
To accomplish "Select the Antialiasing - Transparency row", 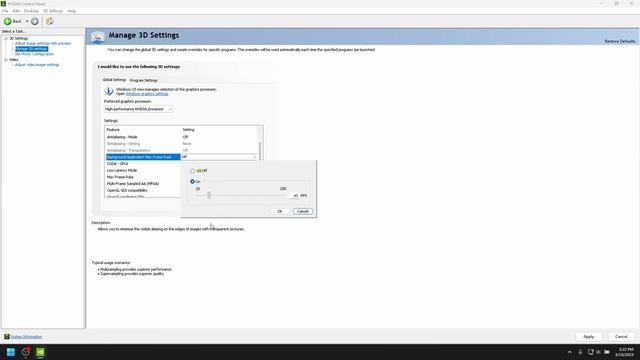I will (182, 150).
